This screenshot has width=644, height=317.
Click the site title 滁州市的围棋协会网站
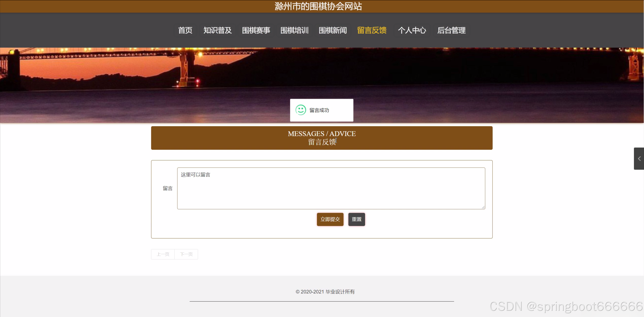click(318, 6)
